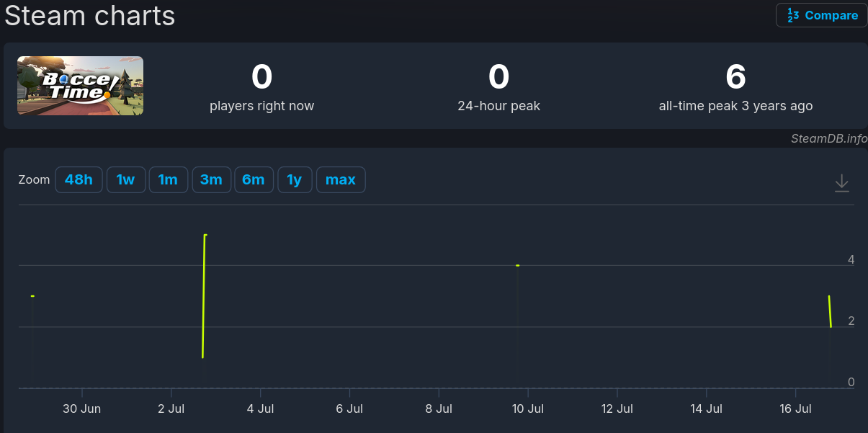Set chart zoom to 1m
Screen dimensions: 868x433
(x=168, y=180)
